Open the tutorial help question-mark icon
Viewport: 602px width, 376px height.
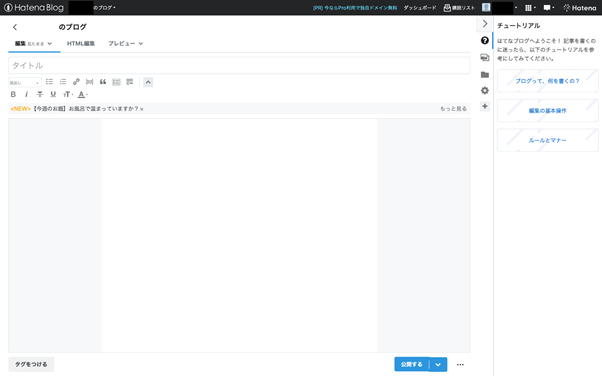coord(485,40)
